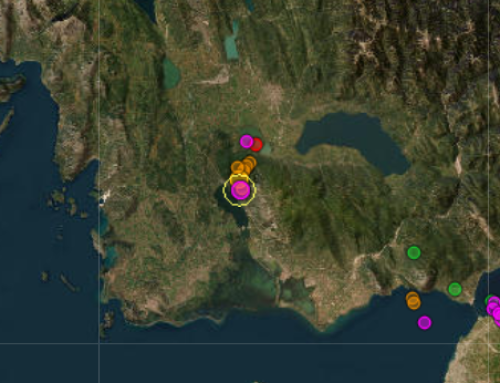Select the lone magenta marker in the sea

pos(424,323)
